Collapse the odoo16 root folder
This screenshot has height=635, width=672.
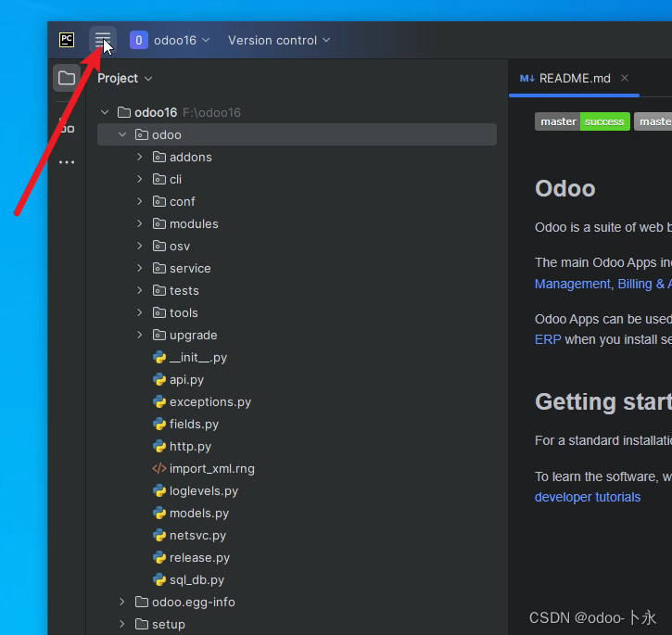point(105,112)
